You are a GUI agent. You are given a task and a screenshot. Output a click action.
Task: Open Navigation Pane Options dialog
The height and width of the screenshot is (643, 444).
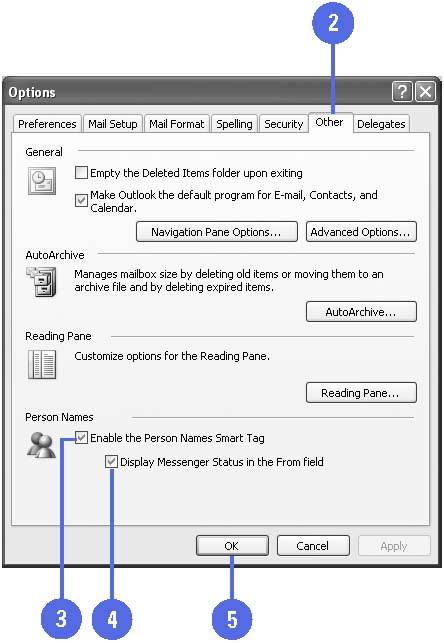pos(216,232)
